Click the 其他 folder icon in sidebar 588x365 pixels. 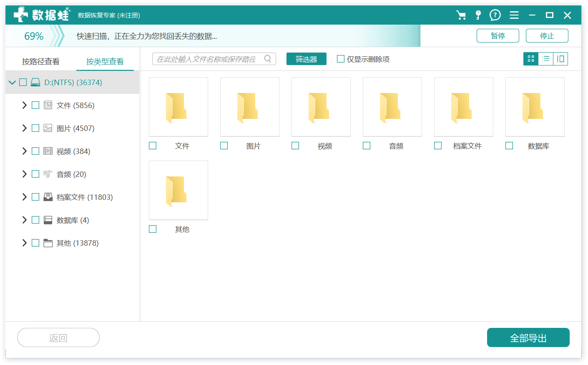[x=48, y=243]
